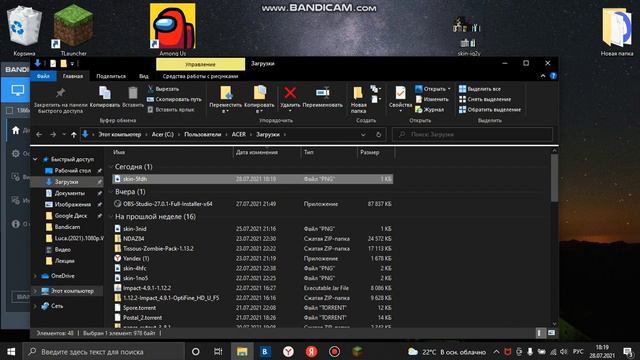Click Acer (C:) breadcrumb in address bar

pyautogui.click(x=162, y=134)
